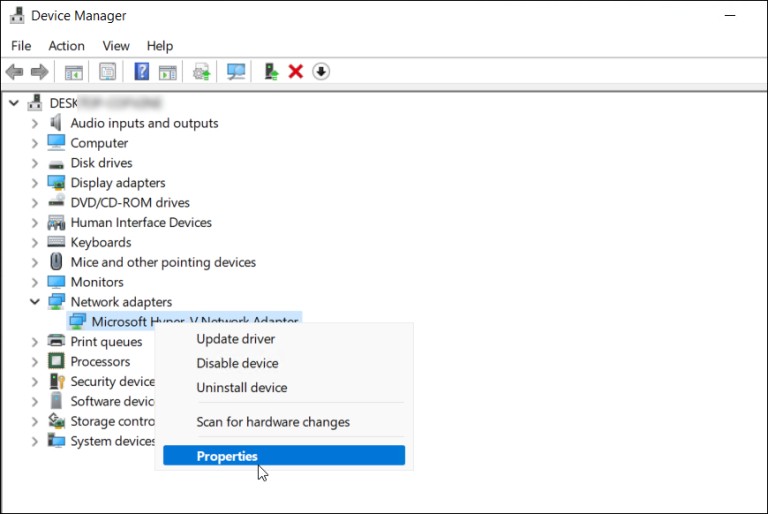Image resolution: width=768 pixels, height=514 pixels.
Task: Collapse the Network adapters chevron
Action: [34, 302]
